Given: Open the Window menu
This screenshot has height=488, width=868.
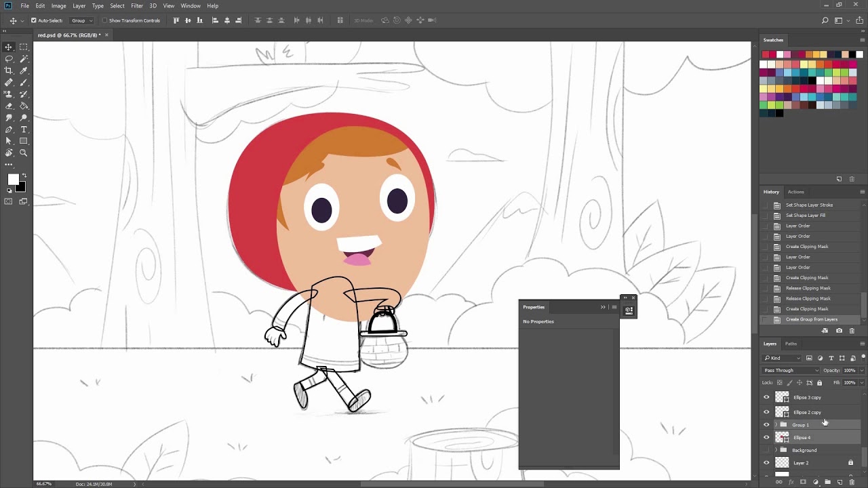Looking at the screenshot, I should [x=191, y=5].
